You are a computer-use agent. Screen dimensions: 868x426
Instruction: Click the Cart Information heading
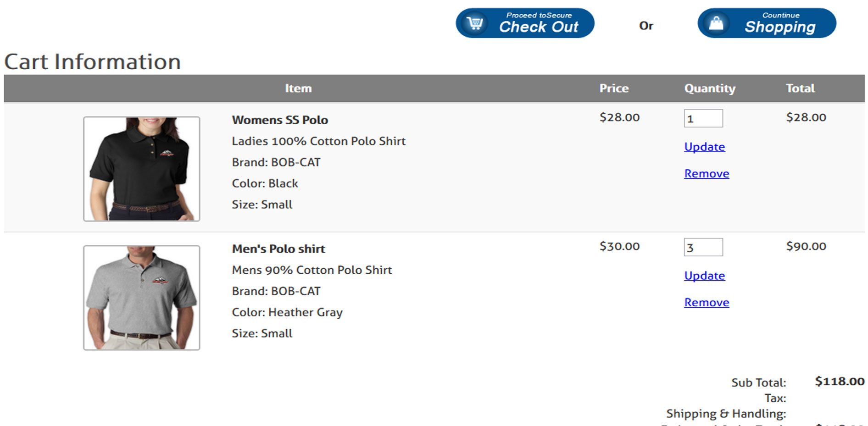[93, 61]
